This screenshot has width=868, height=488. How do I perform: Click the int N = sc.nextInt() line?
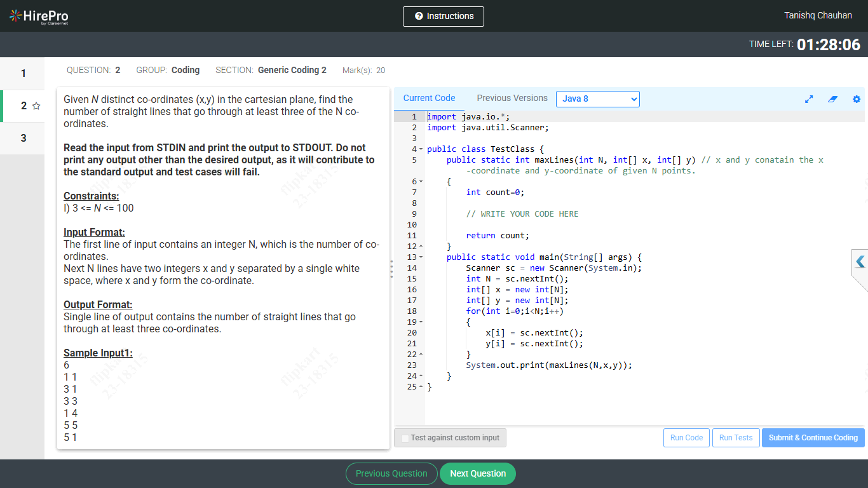pyautogui.click(x=517, y=279)
